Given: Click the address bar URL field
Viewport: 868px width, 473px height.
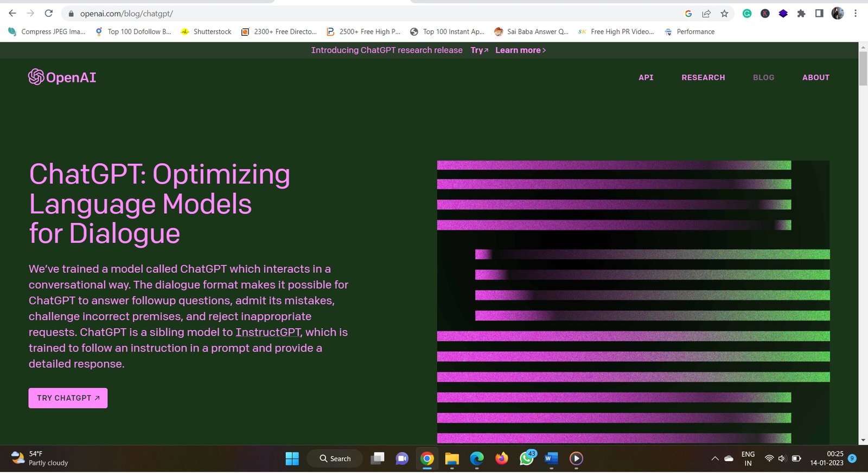Looking at the screenshot, I should click(x=325, y=14).
